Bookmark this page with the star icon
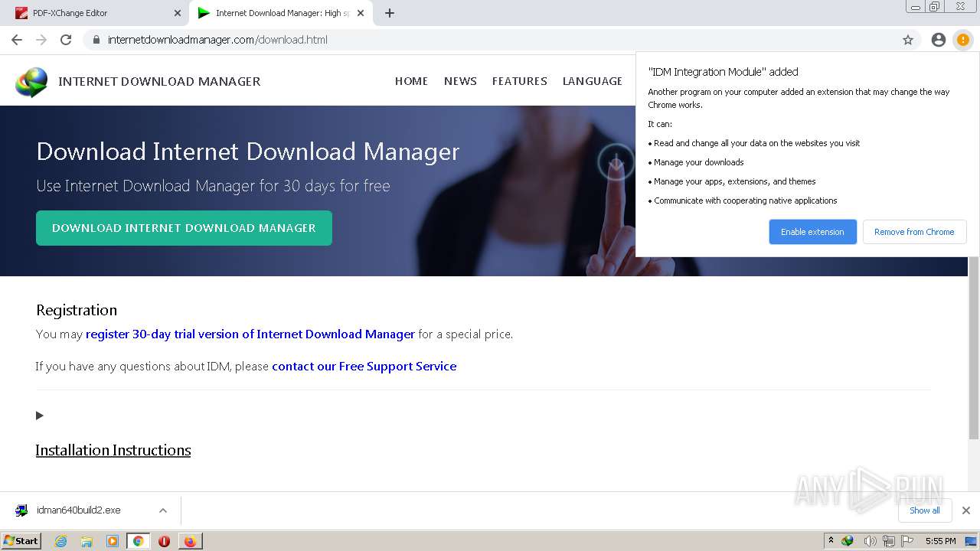 908,40
